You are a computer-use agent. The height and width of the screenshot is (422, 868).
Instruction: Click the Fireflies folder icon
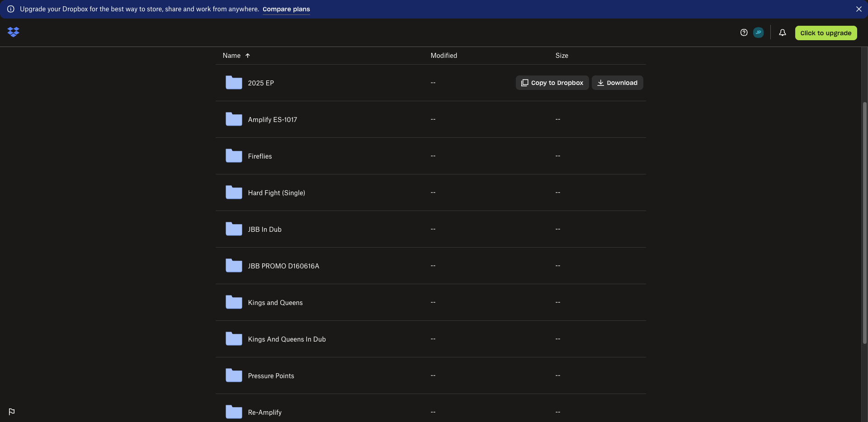234,156
